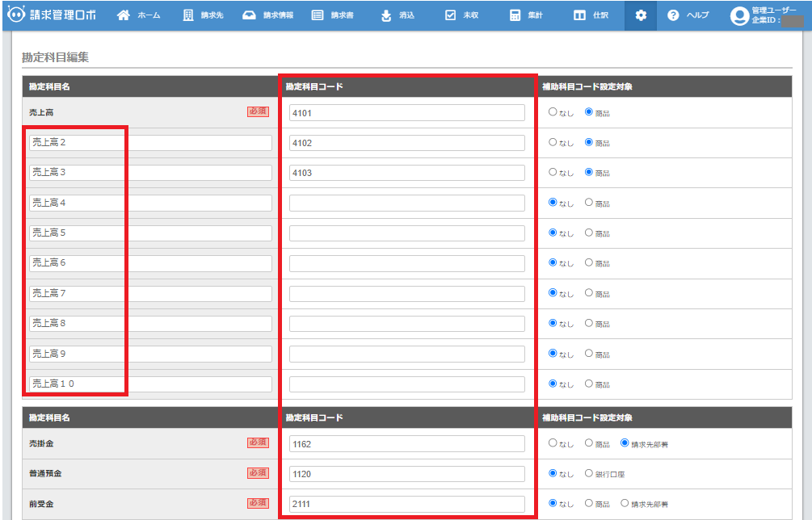Click the 売掛金 code field showing 1162
812x520 pixels.
tap(406, 443)
